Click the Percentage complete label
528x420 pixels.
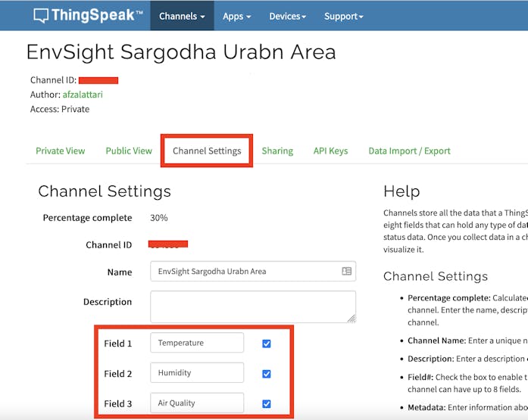(x=88, y=218)
